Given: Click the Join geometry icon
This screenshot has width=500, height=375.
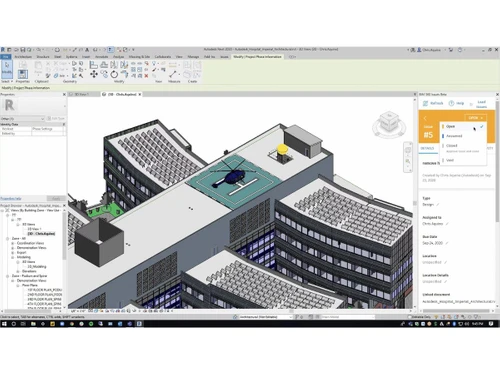Looking at the screenshot, I should pos(56,76).
